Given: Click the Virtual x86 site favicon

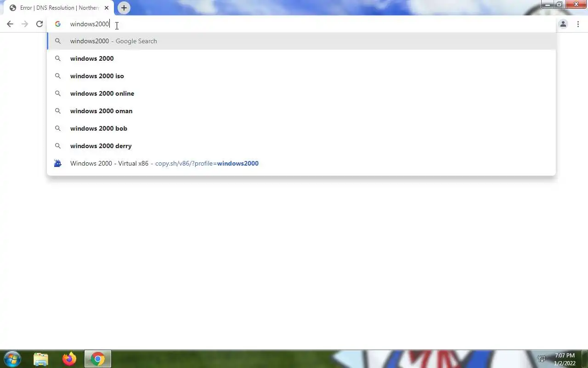Looking at the screenshot, I should click(x=58, y=163).
